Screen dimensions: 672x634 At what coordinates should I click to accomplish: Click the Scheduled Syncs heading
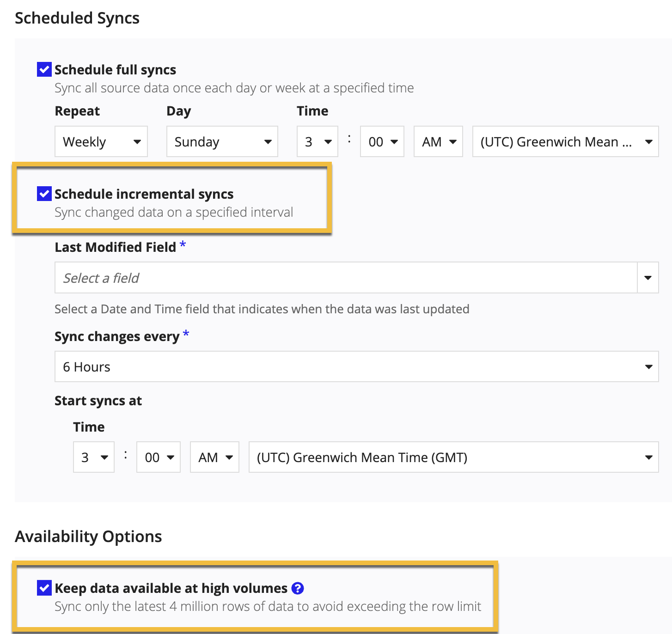[x=77, y=18]
